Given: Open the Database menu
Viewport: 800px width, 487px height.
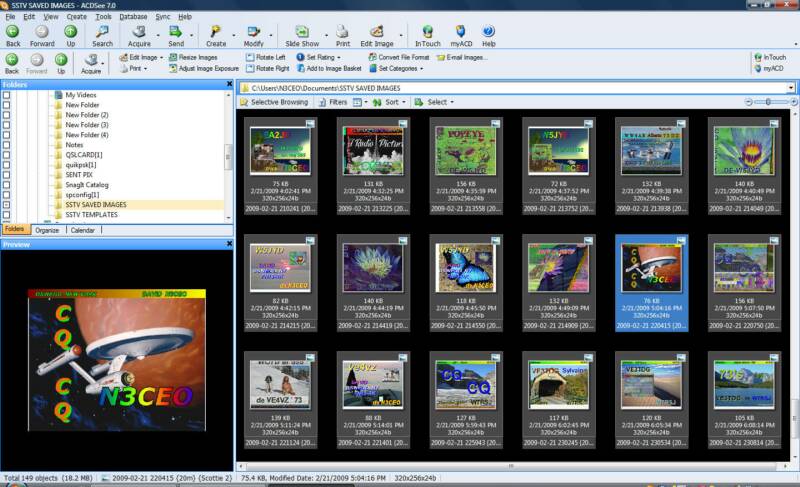Looking at the screenshot, I should (x=132, y=17).
